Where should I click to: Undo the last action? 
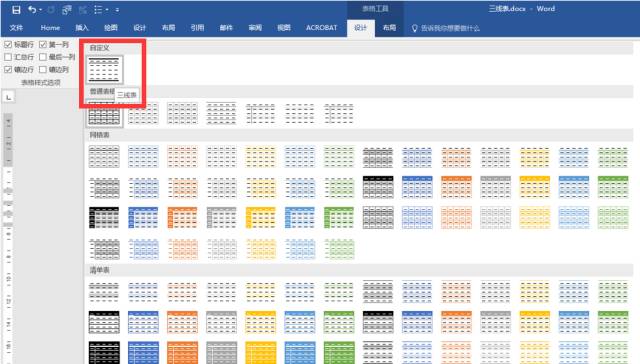tap(32, 9)
